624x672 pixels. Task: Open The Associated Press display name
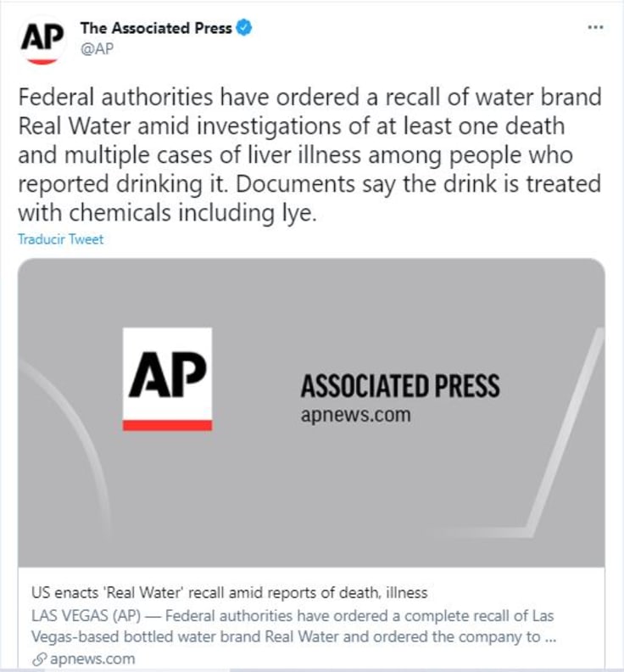coord(156,28)
